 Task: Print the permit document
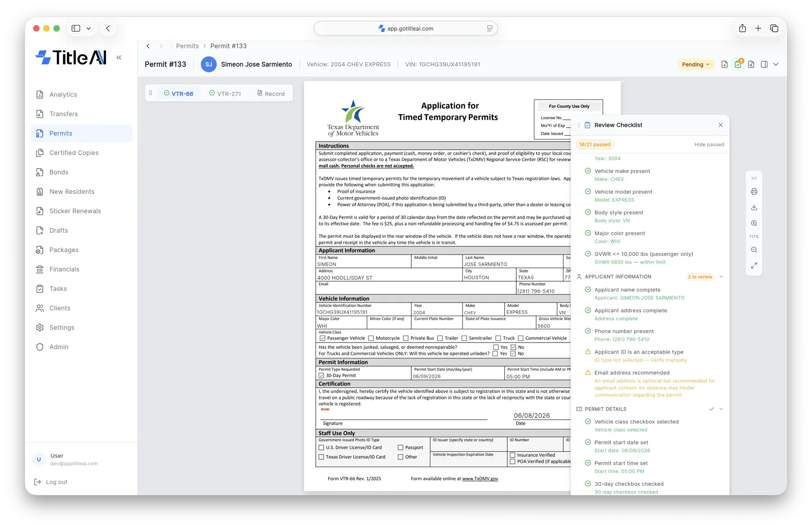(x=754, y=192)
